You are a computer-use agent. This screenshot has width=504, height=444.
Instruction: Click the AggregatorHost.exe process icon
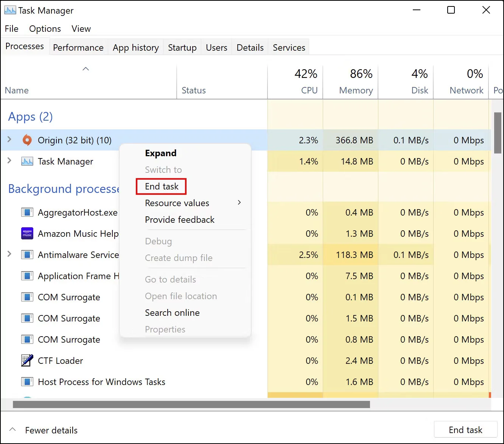tap(27, 213)
